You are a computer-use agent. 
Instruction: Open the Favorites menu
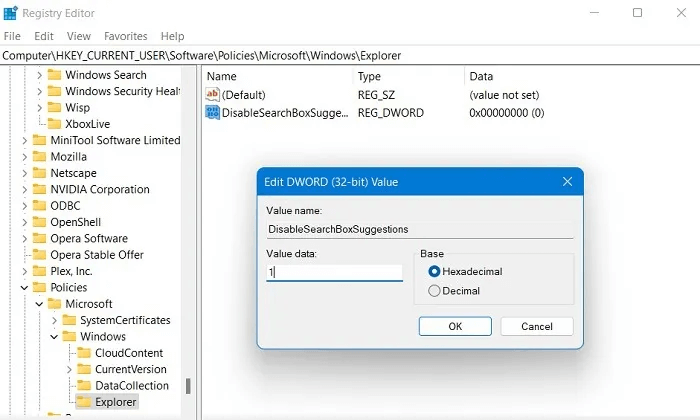[x=125, y=36]
